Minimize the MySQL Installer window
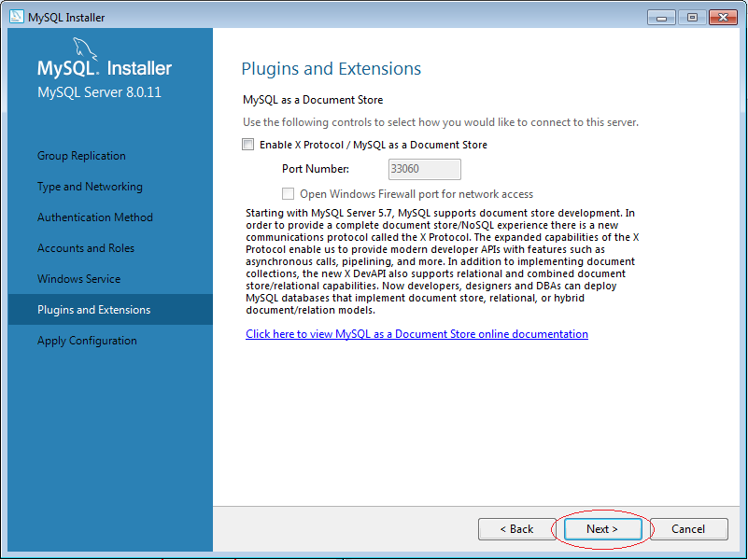The height and width of the screenshot is (560, 748). click(x=661, y=18)
